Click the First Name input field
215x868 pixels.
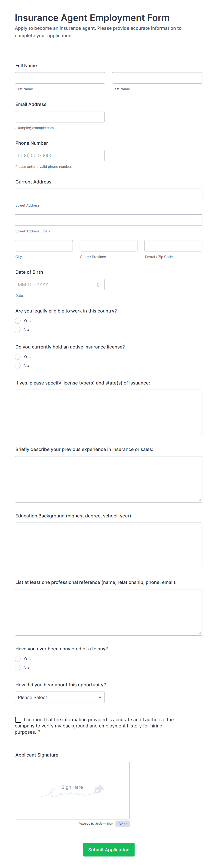60,78
